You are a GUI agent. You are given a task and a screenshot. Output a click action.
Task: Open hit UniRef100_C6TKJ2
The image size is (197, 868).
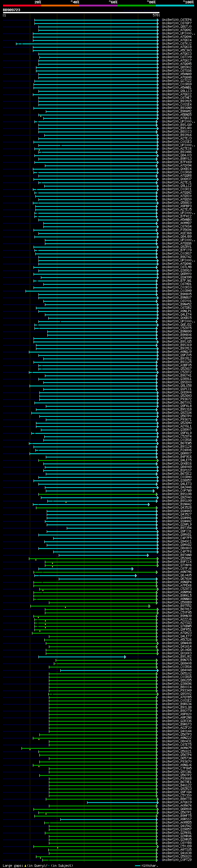point(177,43)
